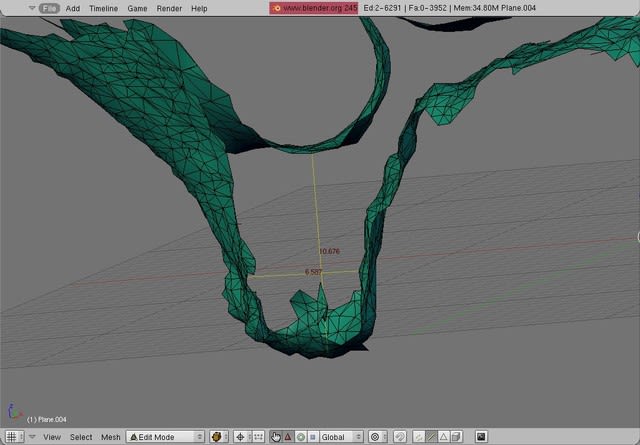Select the rotate manipulator circle icon
The height and width of the screenshot is (445, 640).
point(300,437)
